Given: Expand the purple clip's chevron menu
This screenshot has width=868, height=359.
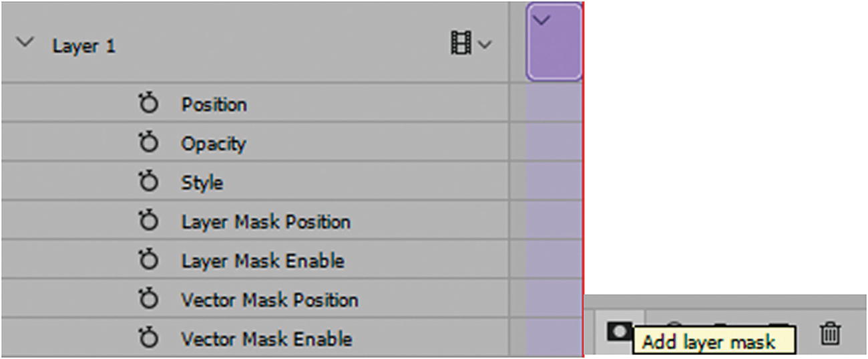Looking at the screenshot, I should tap(542, 21).
